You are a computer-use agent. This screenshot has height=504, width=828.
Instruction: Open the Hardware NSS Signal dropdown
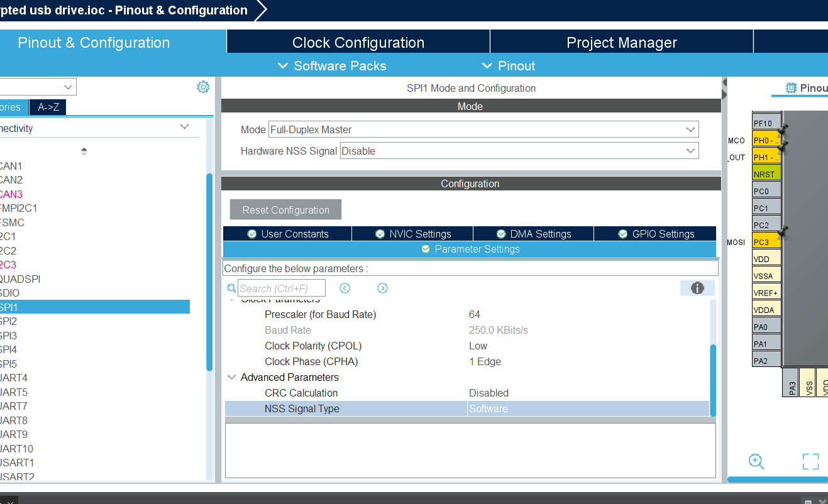pos(519,151)
